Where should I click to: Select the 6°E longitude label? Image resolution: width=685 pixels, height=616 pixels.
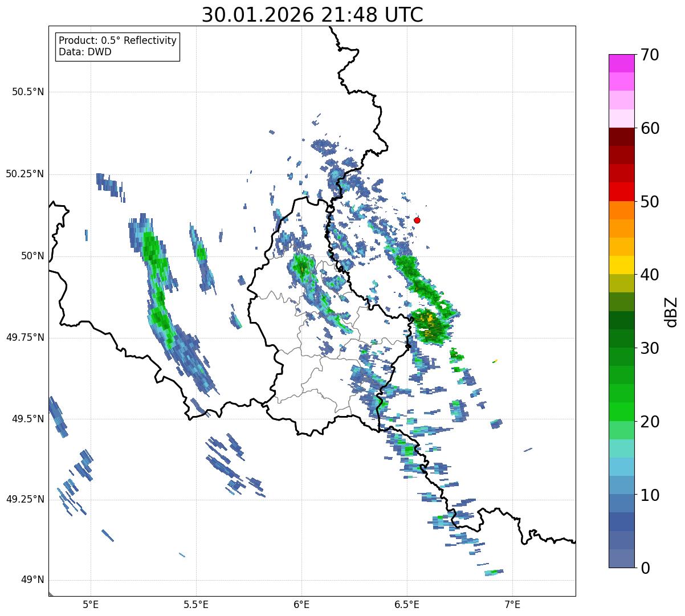tap(301, 604)
